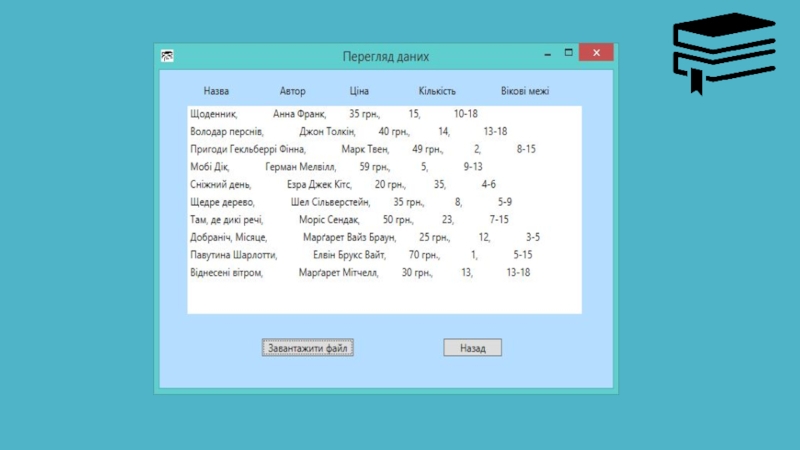Click the Назва column label
The image size is (800, 450).
(216, 91)
